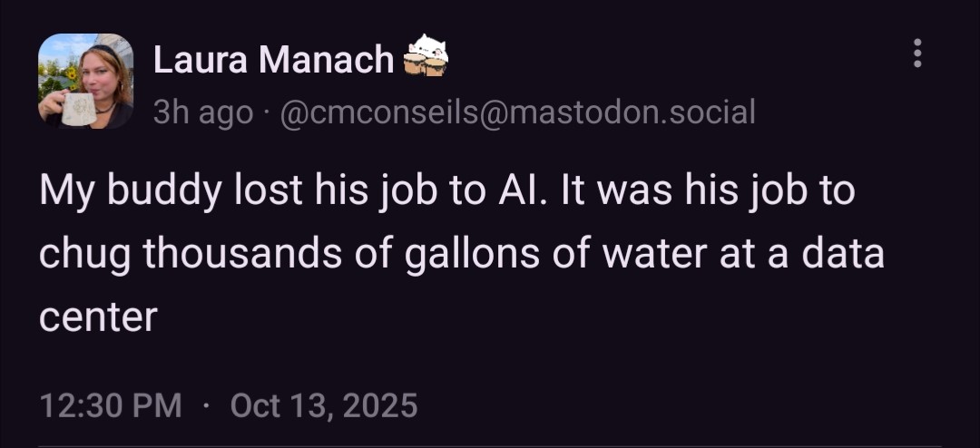The width and height of the screenshot is (980, 448).
Task: Click Laura Manach's profile avatar photo
Action: (x=85, y=81)
